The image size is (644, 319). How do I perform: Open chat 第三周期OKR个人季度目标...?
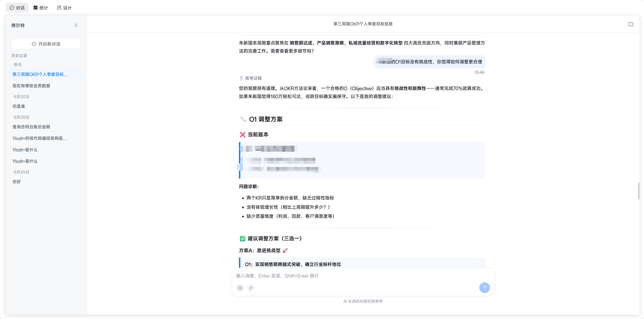[46, 74]
